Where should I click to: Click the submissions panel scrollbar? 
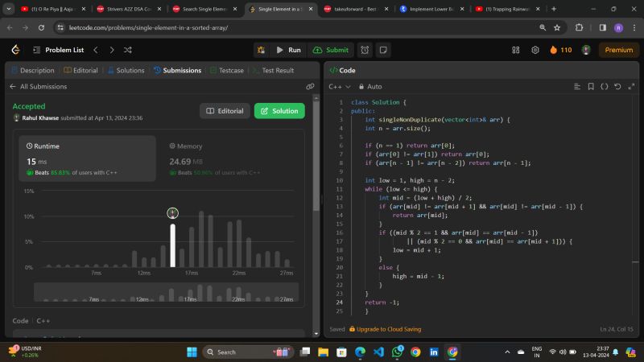pos(316,156)
